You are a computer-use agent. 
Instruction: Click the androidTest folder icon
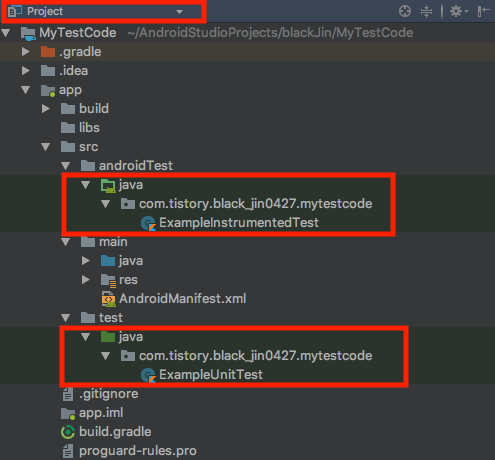(x=88, y=166)
